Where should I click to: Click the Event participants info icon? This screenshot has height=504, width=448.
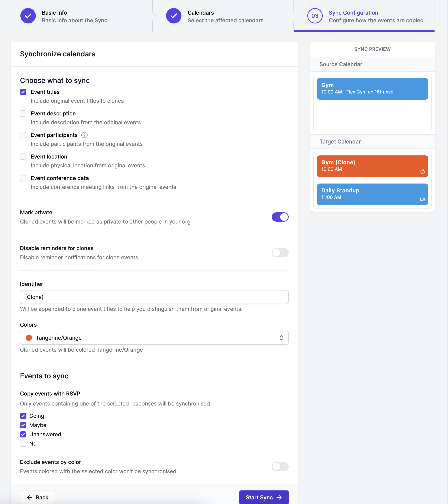point(84,135)
